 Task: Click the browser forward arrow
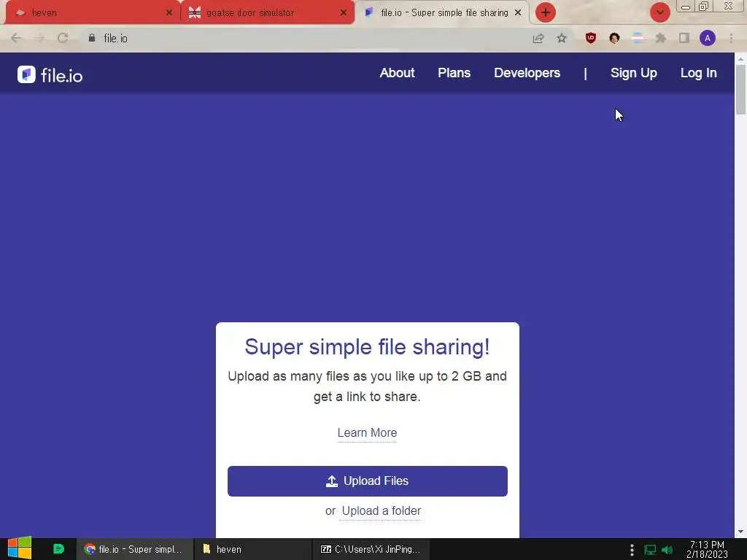coord(39,38)
